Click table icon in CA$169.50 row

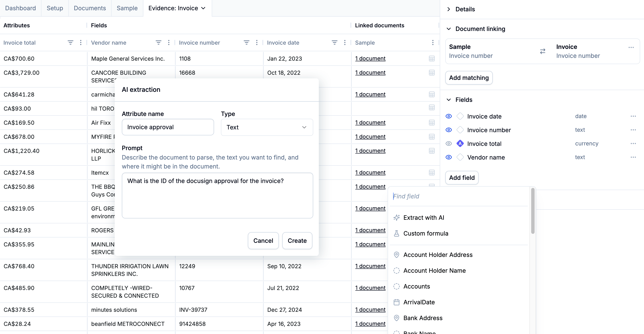click(x=432, y=123)
